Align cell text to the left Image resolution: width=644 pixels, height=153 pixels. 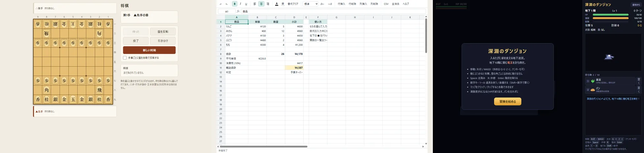pyautogui.click(x=255, y=4)
